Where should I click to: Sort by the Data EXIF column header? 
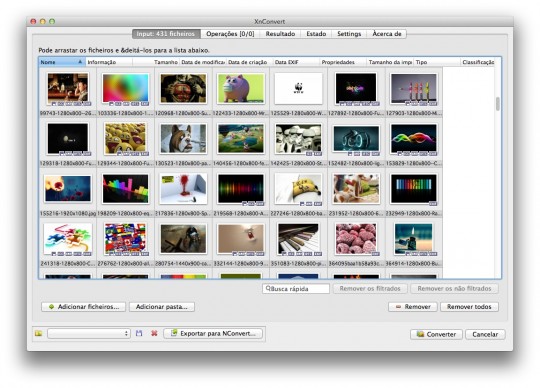point(296,62)
